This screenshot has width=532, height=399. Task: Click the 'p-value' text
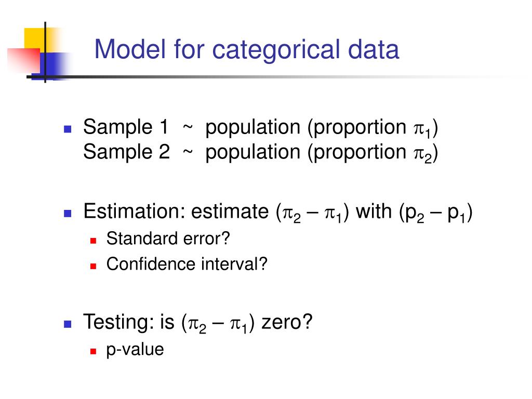(135, 350)
